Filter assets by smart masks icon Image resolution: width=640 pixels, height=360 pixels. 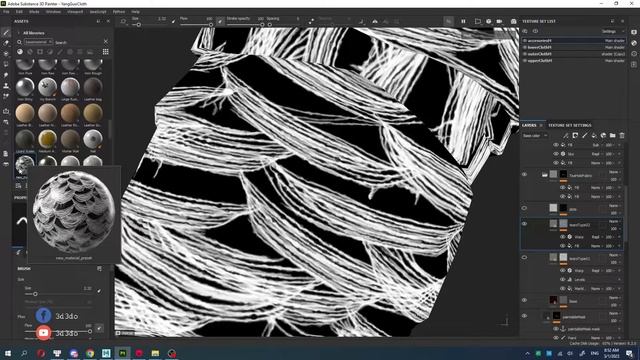click(40, 52)
